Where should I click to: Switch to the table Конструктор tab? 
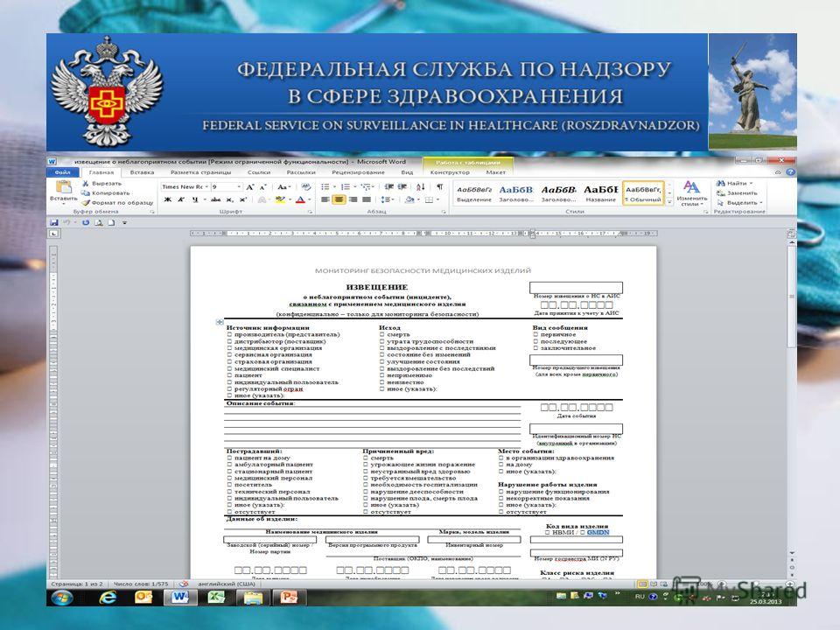(x=450, y=172)
